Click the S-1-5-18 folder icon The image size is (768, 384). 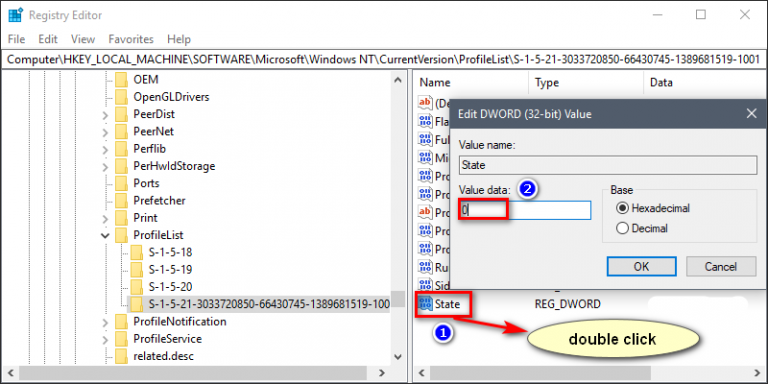(x=137, y=252)
